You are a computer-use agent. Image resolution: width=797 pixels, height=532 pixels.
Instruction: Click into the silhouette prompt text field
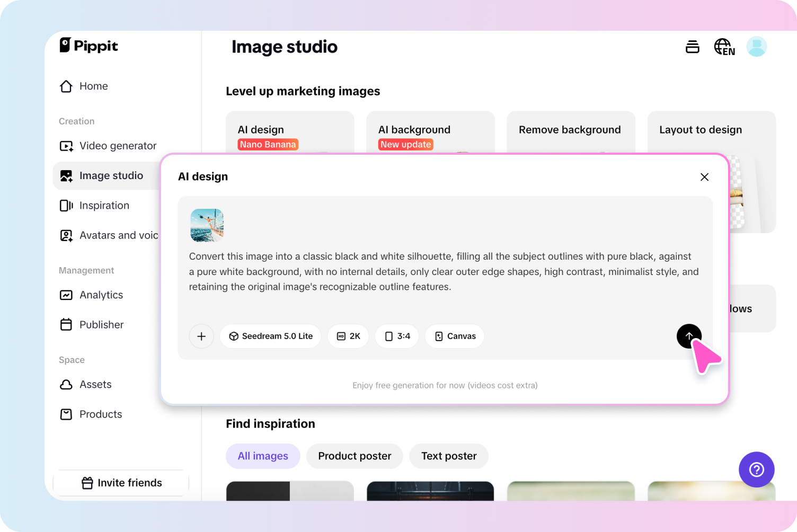click(444, 272)
